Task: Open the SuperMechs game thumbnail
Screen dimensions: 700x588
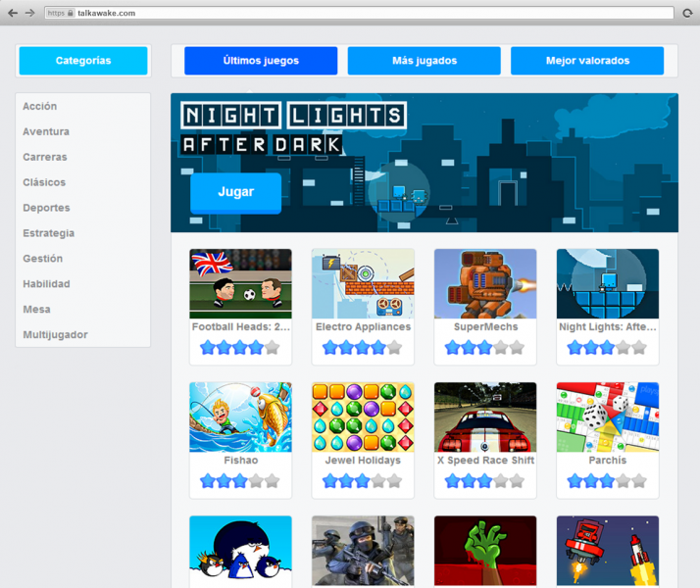Action: pyautogui.click(x=485, y=283)
